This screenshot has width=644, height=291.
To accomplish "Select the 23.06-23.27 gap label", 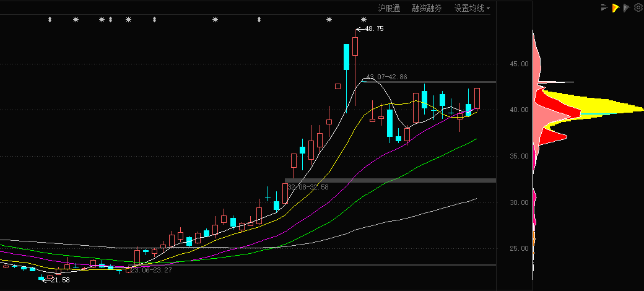I will [151, 270].
